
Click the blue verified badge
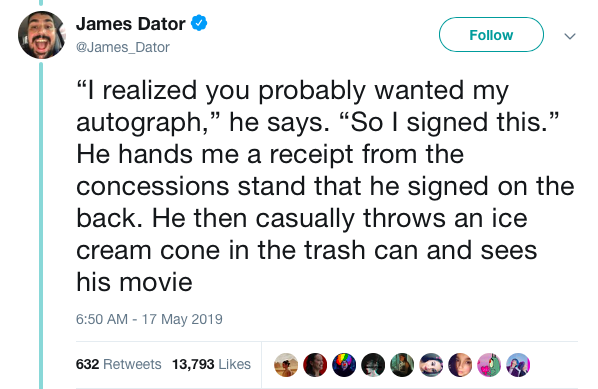point(199,23)
